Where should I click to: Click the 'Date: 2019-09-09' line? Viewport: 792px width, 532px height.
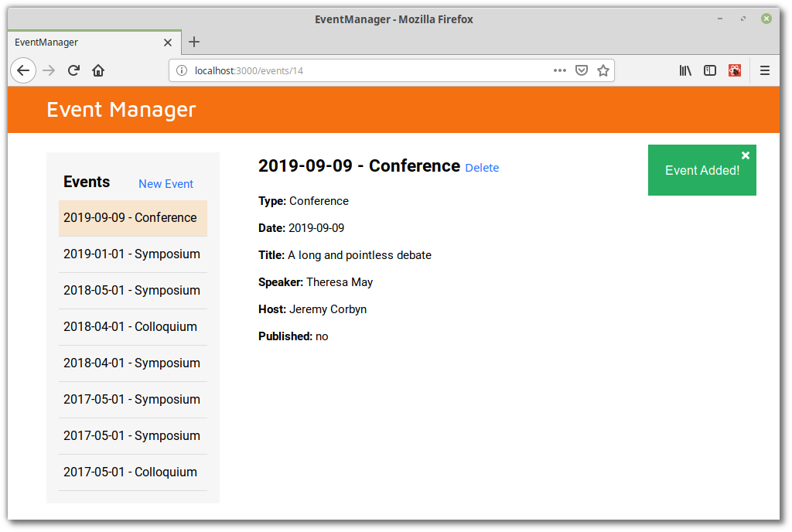click(301, 228)
